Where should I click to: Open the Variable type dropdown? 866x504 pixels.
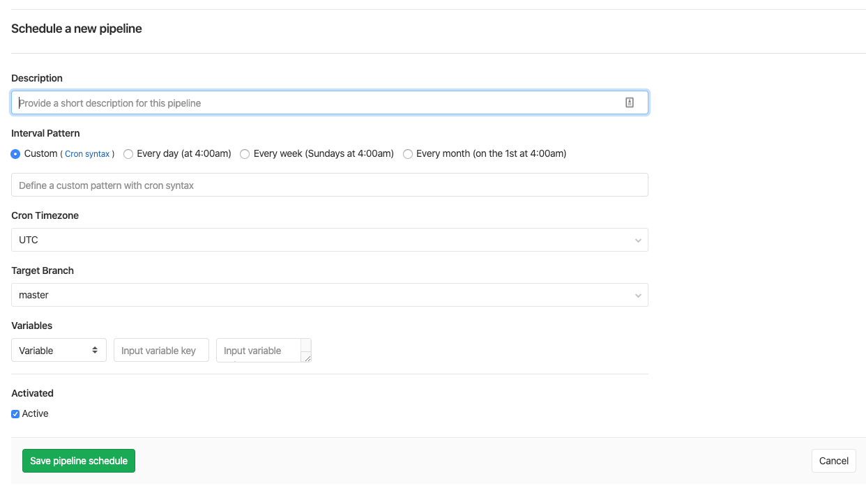coord(59,350)
